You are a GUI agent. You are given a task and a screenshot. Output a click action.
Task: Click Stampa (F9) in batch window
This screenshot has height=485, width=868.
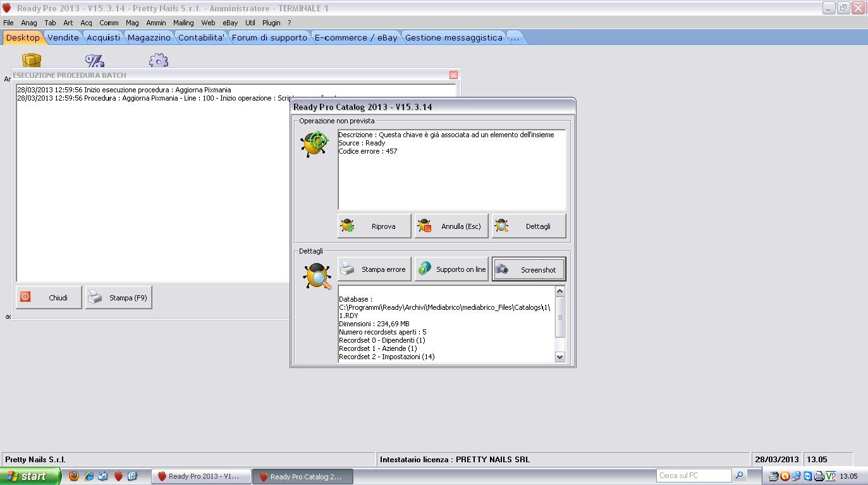click(x=119, y=297)
